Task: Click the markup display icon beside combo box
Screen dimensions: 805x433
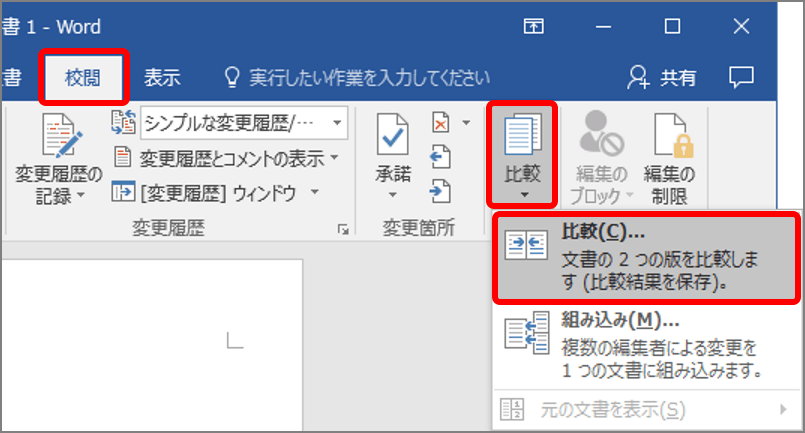Action: point(123,122)
